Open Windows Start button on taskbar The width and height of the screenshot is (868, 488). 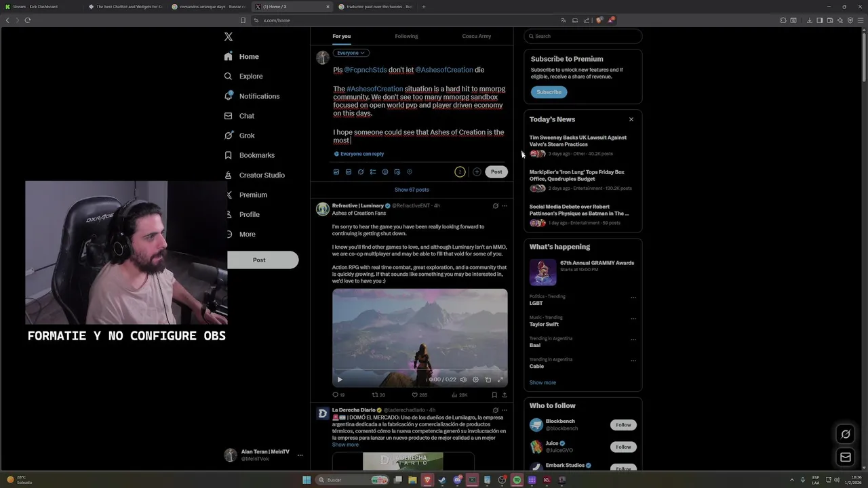pos(307,480)
